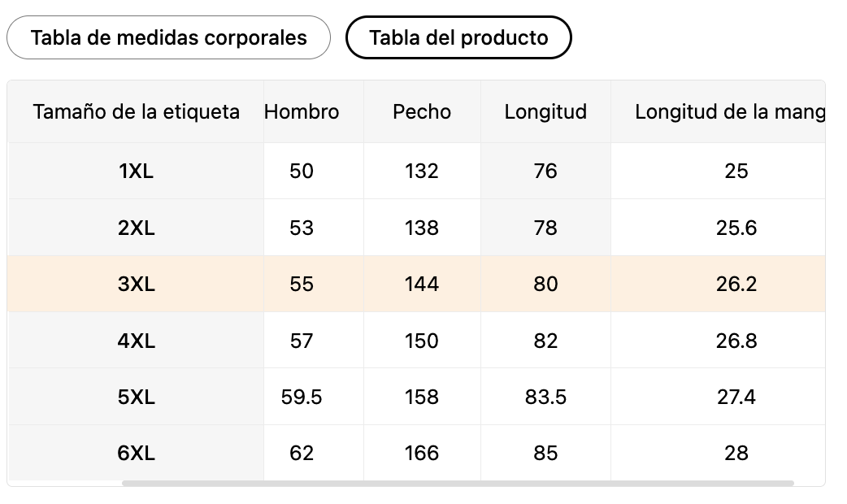Click the 144 Pecho value for 3XL

[x=422, y=284]
